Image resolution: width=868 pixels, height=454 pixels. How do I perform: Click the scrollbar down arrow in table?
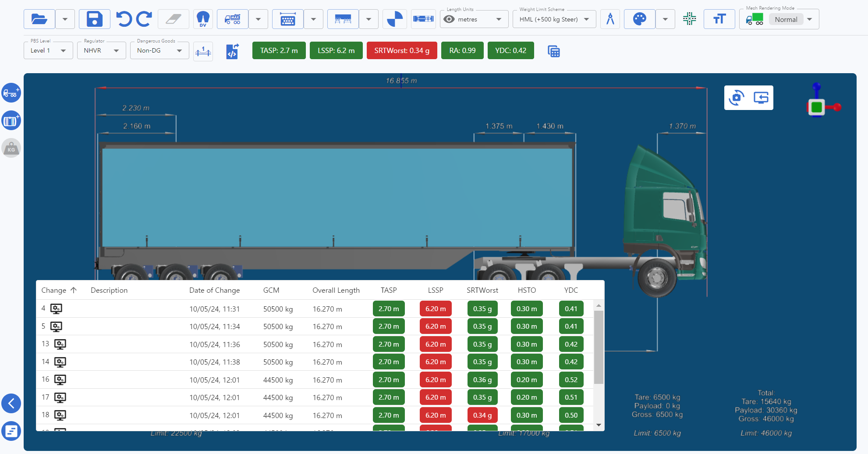pyautogui.click(x=599, y=425)
